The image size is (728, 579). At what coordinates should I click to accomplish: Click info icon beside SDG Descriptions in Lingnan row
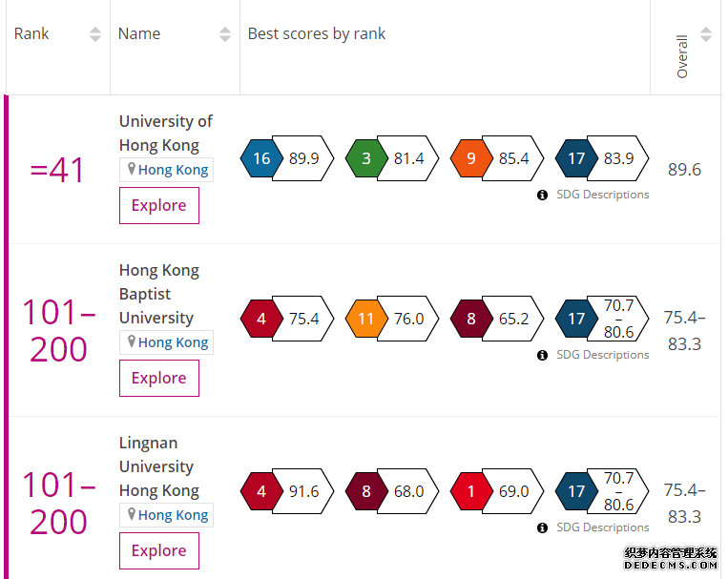pyautogui.click(x=542, y=527)
